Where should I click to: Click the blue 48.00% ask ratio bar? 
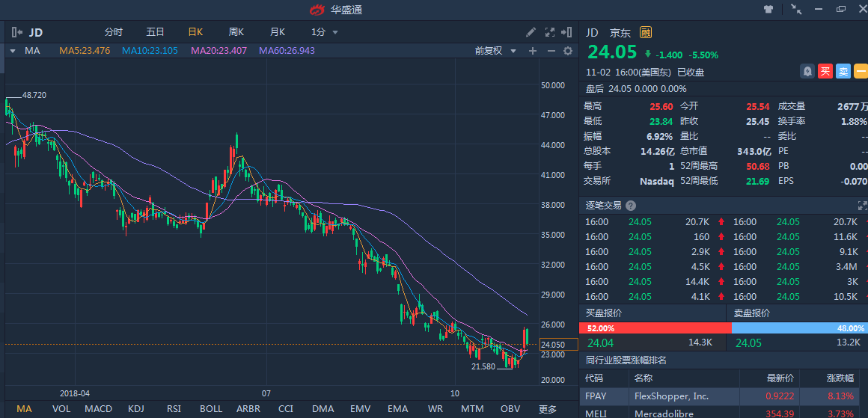click(x=799, y=328)
